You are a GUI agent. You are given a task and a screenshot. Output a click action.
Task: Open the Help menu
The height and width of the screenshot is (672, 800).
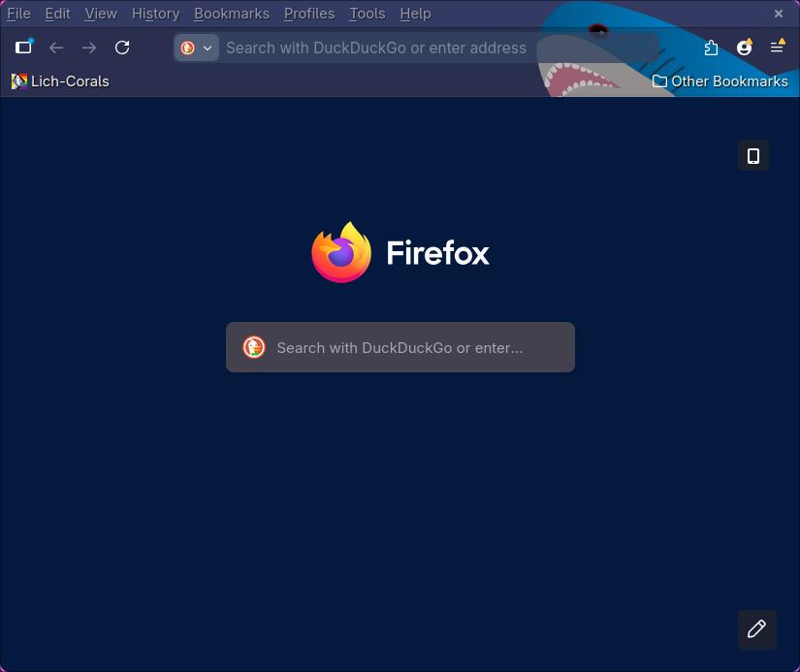(x=415, y=14)
